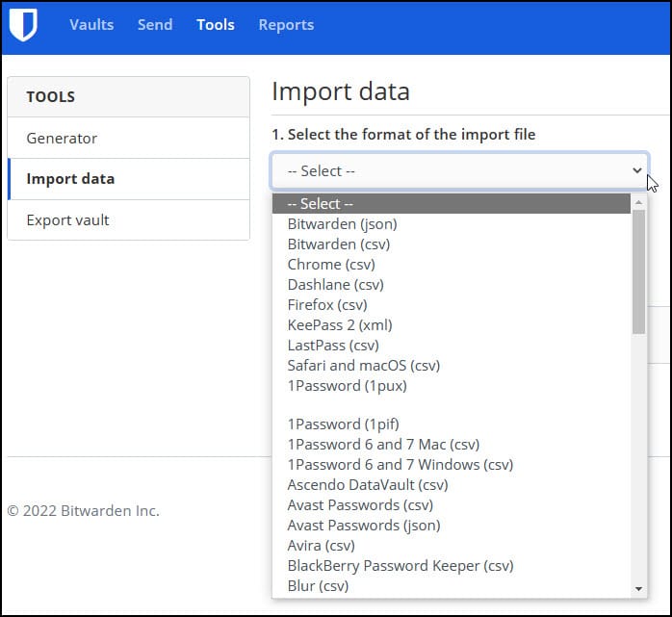Viewport: 672px width, 617px height.
Task: Collapse the import format dropdown
Action: tap(460, 170)
